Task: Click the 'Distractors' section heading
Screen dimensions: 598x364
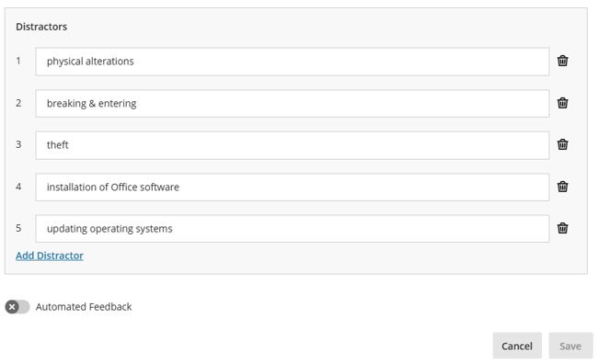Action: click(x=41, y=27)
